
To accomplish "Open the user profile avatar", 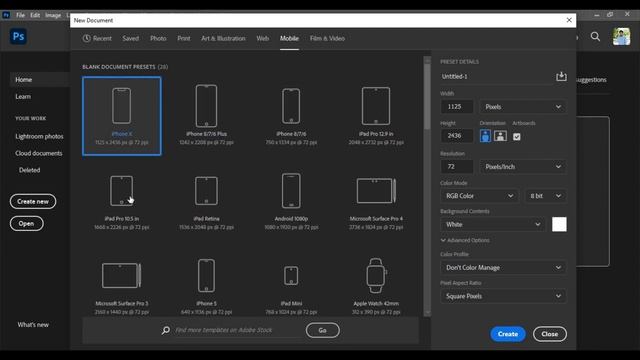I will coord(621,37).
